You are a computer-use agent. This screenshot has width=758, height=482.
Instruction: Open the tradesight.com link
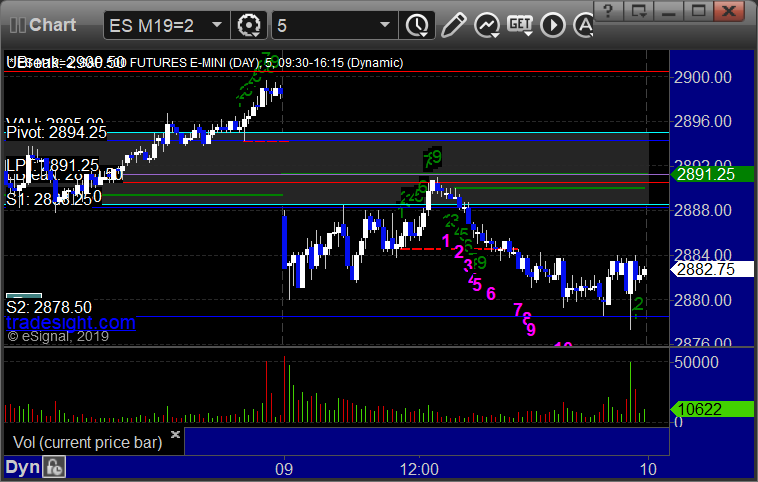pos(71,322)
